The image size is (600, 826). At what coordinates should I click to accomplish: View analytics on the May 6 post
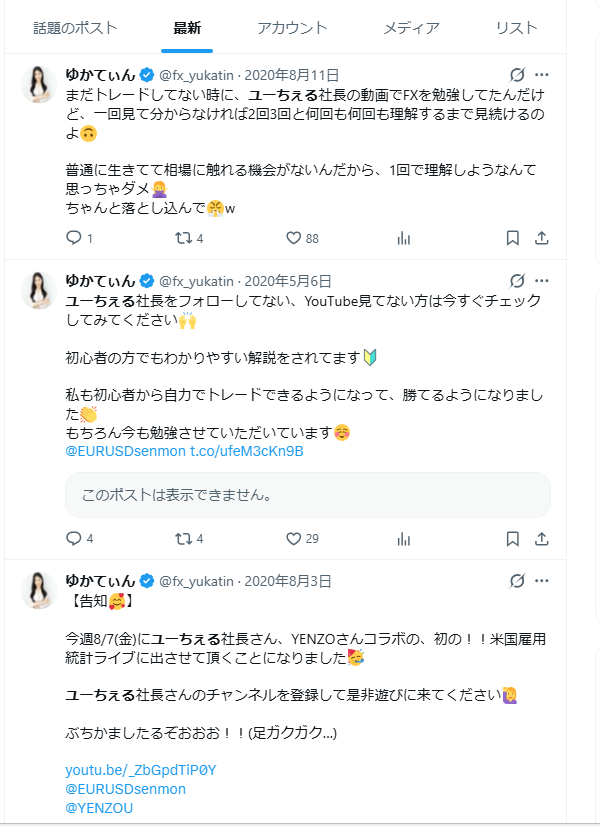403,538
